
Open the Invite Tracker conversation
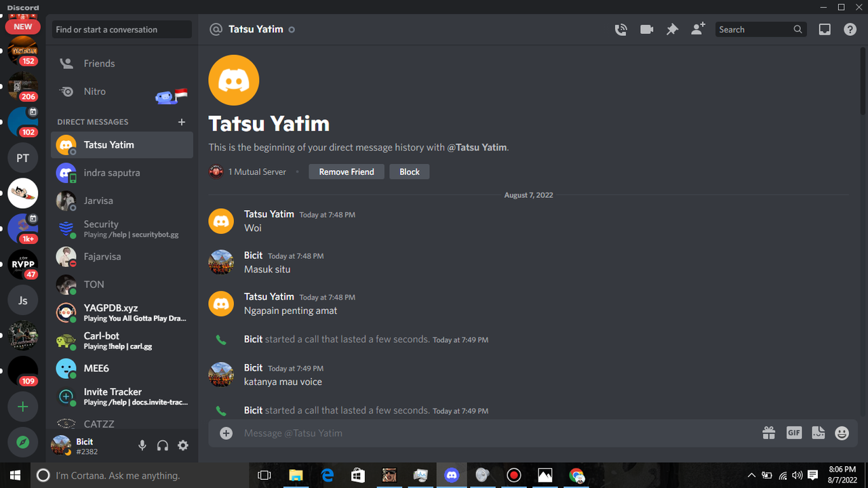(122, 396)
